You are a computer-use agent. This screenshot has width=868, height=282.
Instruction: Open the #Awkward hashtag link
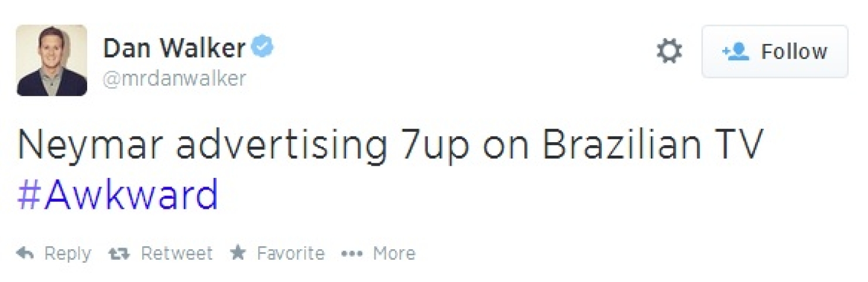(118, 195)
